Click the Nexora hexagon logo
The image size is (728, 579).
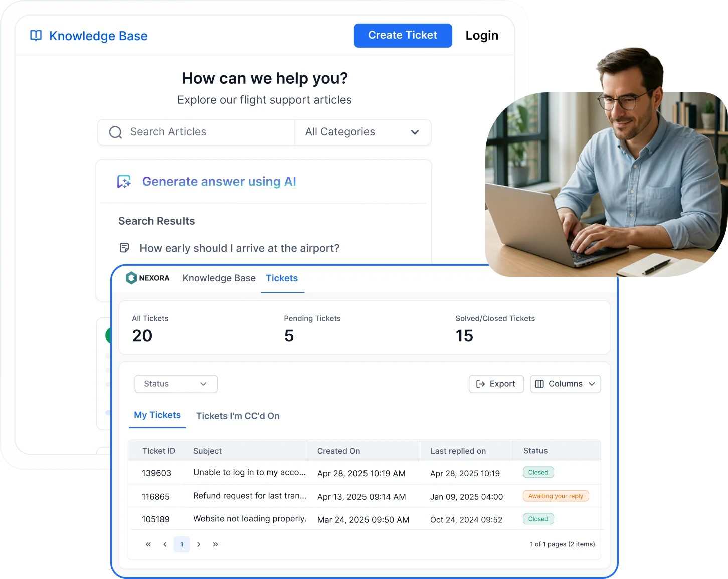point(131,278)
